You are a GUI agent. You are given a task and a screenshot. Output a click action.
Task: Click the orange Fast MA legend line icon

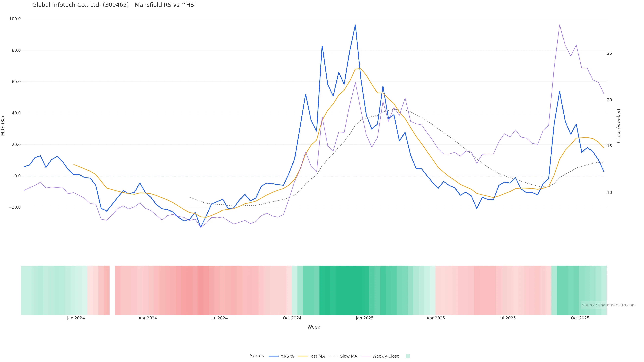tap(303, 356)
